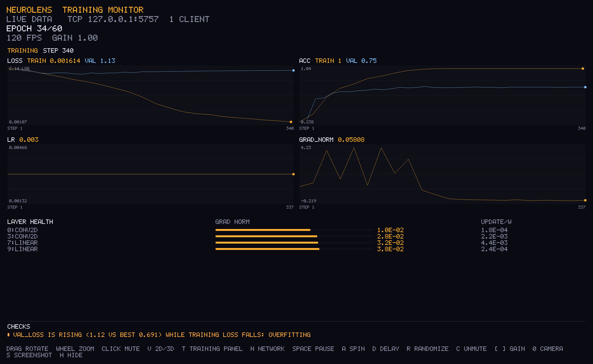Click the TRAIN 0.001614 loss value
Viewport: 593px width, 364px height.
tap(53, 61)
